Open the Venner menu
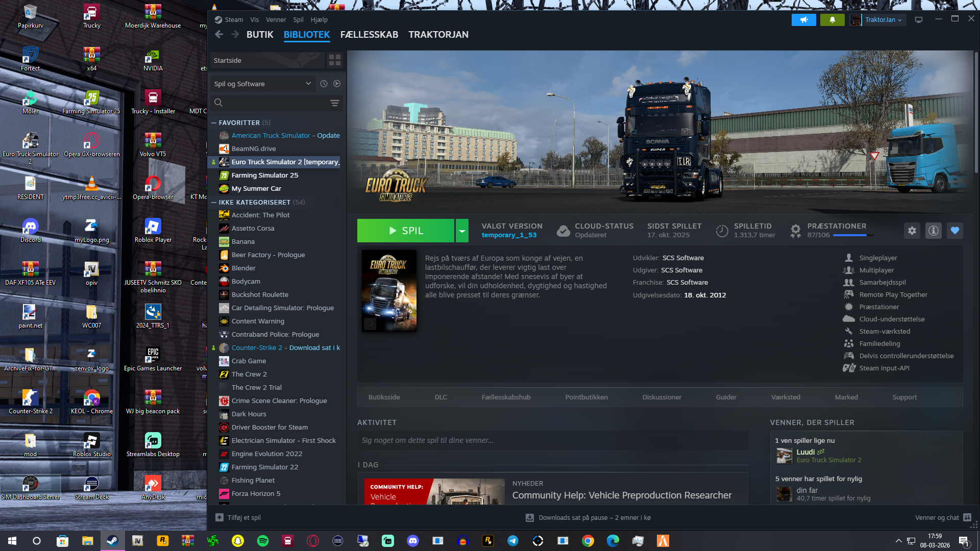980x551 pixels. pyautogui.click(x=276, y=20)
